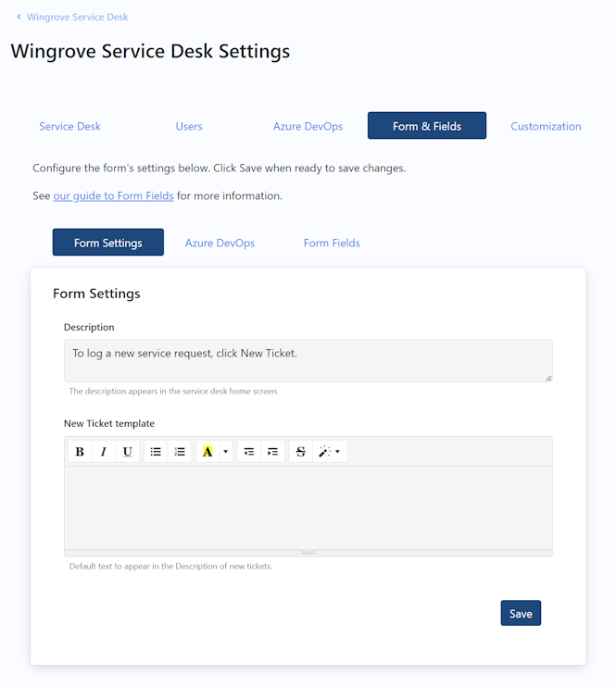Save the form settings
This screenshot has height=688, width=616.
pyautogui.click(x=521, y=613)
